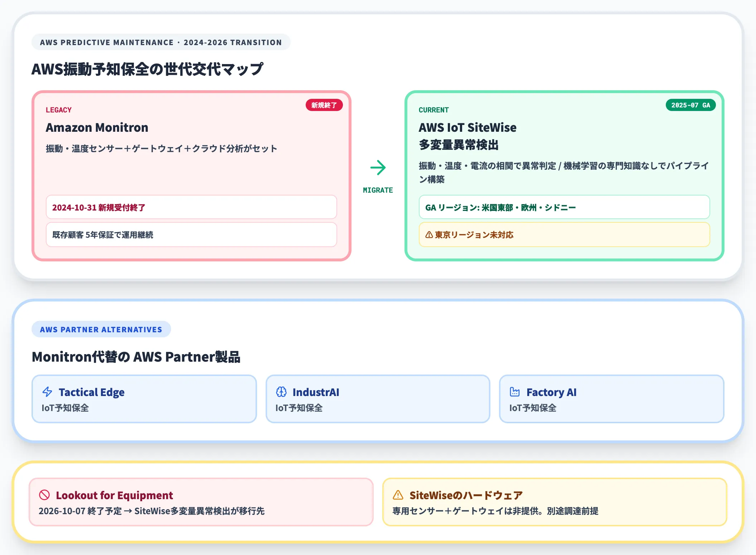This screenshot has height=555, width=756.
Task: Click the CURRENT label
Action: [433, 110]
